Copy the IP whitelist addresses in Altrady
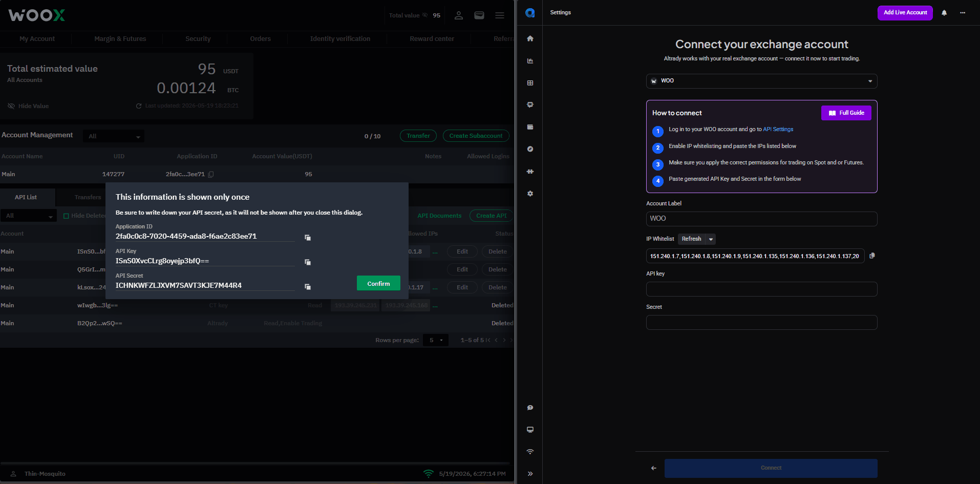This screenshot has width=980, height=484. (x=872, y=256)
